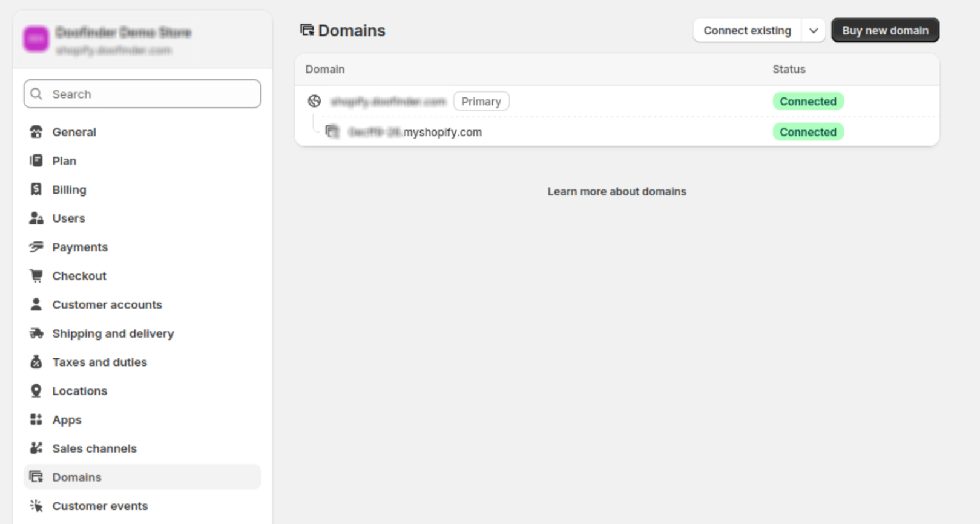Select the Sales channels icon

pyautogui.click(x=36, y=448)
